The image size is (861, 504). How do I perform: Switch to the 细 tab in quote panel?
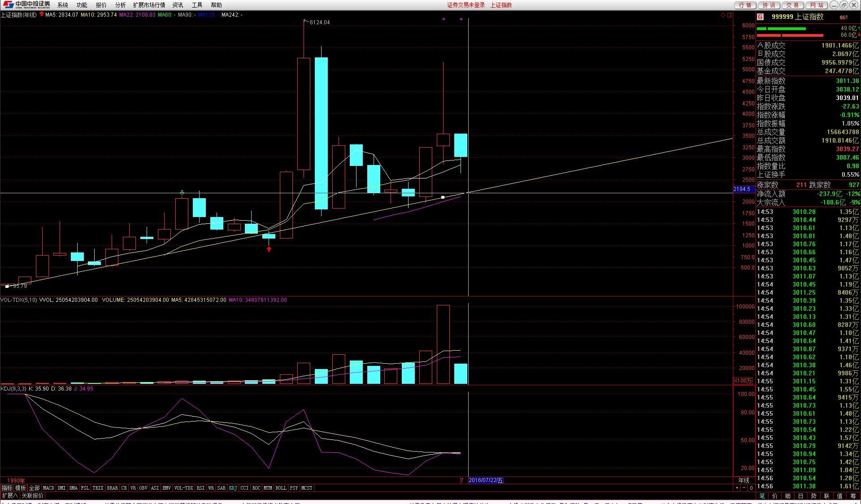(788, 495)
